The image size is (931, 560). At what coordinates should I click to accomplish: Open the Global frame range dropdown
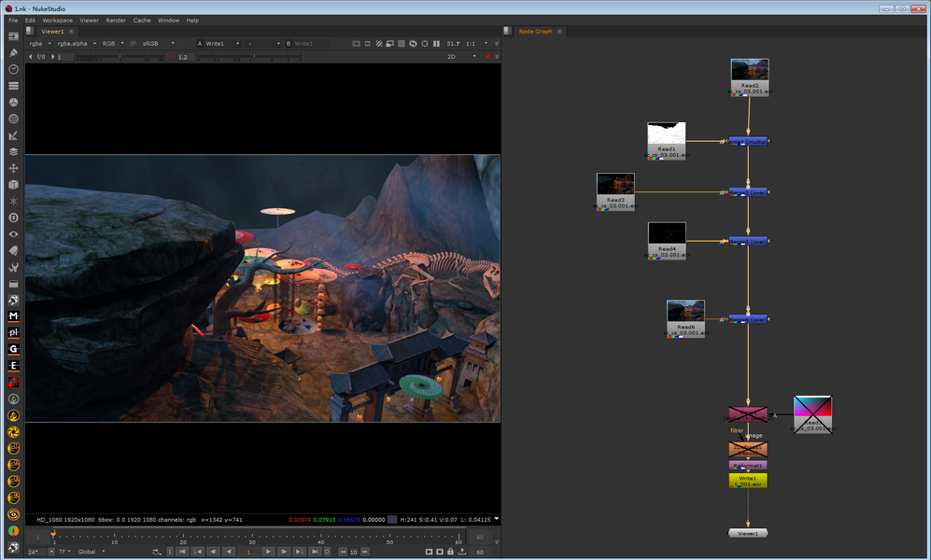pyautogui.click(x=92, y=552)
